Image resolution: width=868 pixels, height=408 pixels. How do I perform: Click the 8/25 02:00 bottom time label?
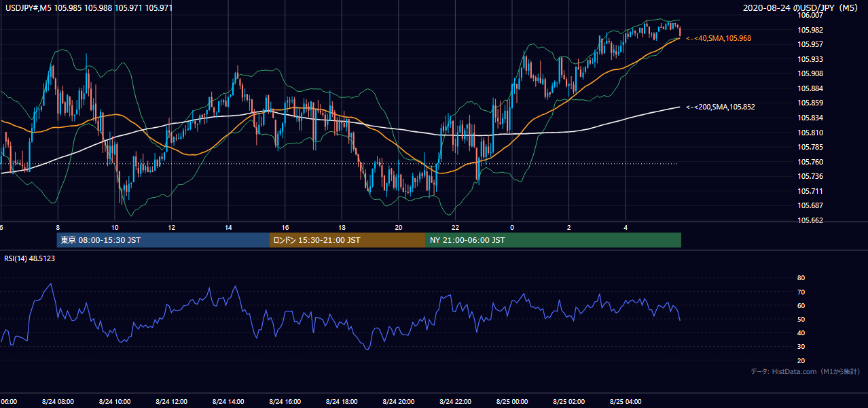click(568, 401)
